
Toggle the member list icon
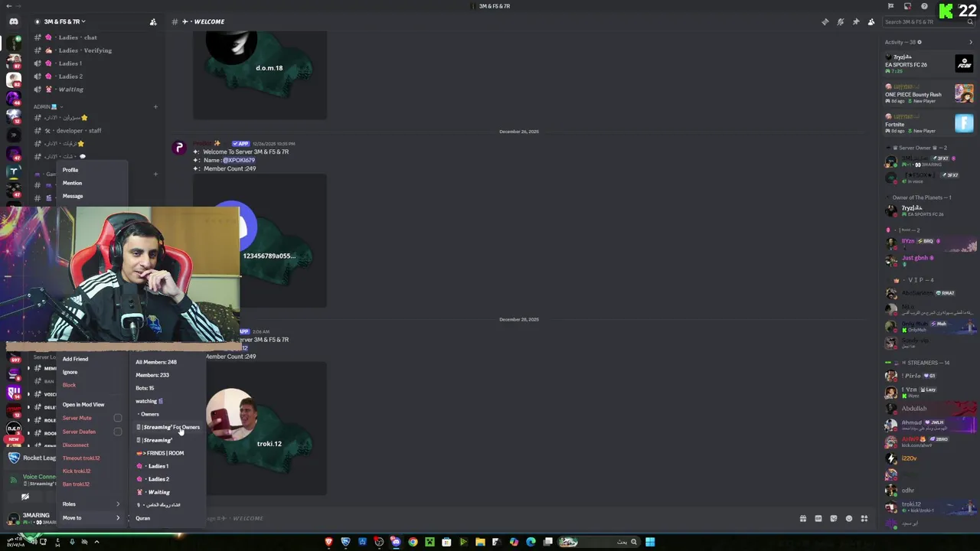pos(871,21)
